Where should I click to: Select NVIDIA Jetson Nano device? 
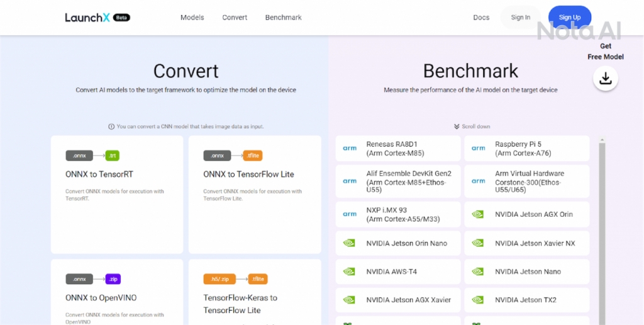click(527, 271)
